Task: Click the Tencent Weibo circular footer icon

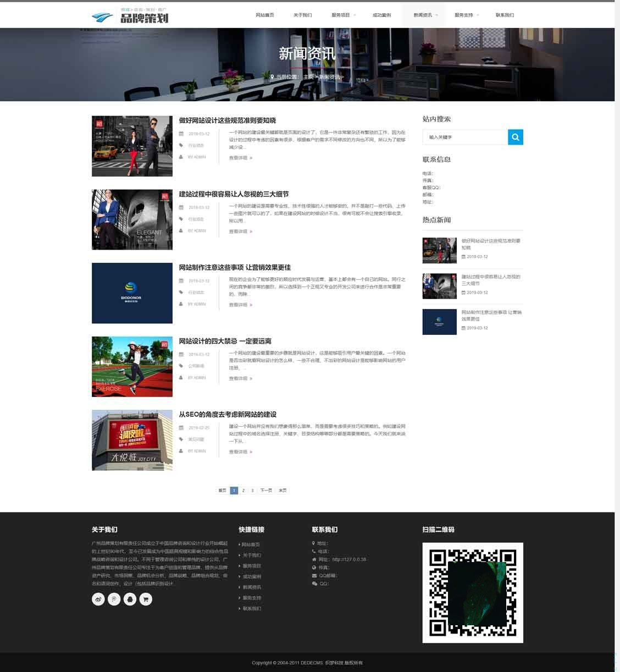Action: click(x=114, y=599)
